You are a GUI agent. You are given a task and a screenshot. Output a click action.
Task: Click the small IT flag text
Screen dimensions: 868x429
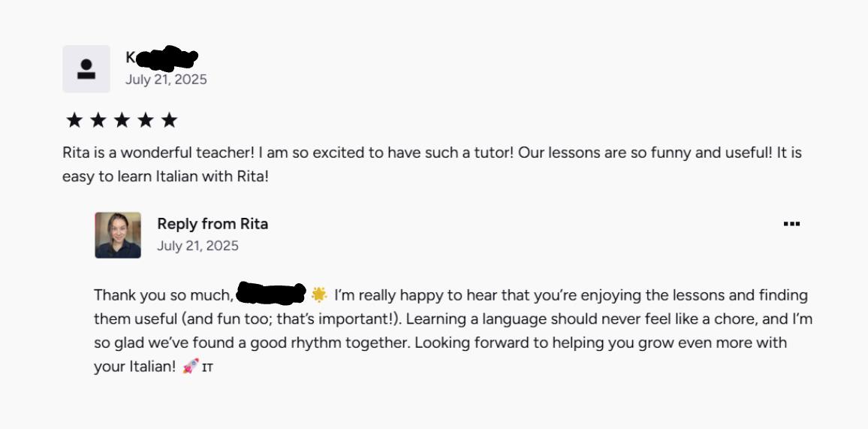coord(208,368)
